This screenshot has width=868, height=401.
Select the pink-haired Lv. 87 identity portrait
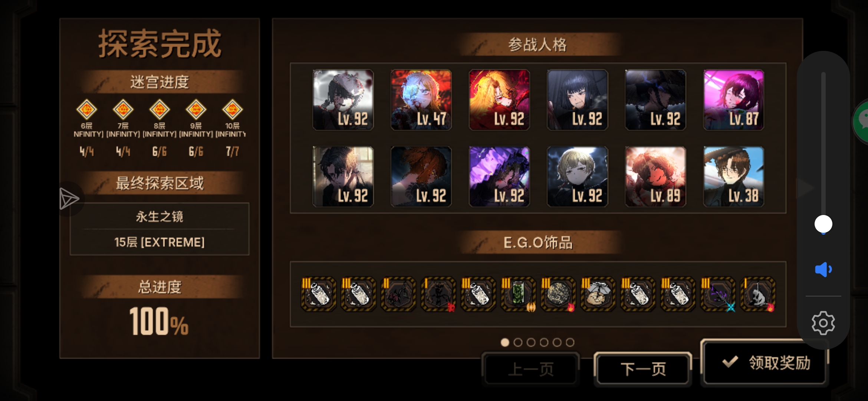tap(734, 100)
